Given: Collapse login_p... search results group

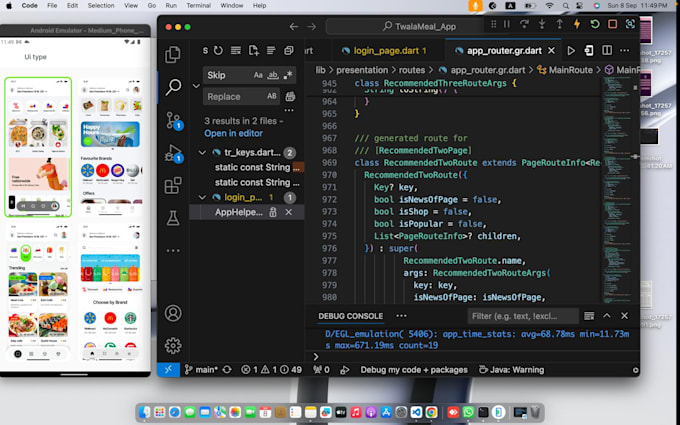Looking at the screenshot, I should 202,198.
